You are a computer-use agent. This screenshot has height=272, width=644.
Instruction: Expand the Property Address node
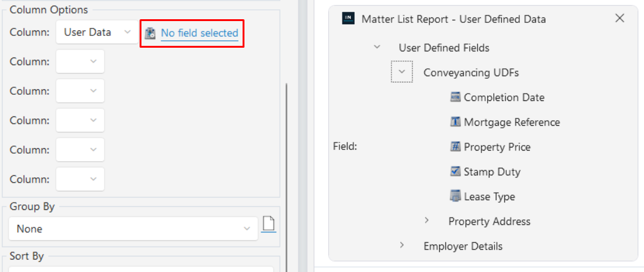(x=427, y=221)
